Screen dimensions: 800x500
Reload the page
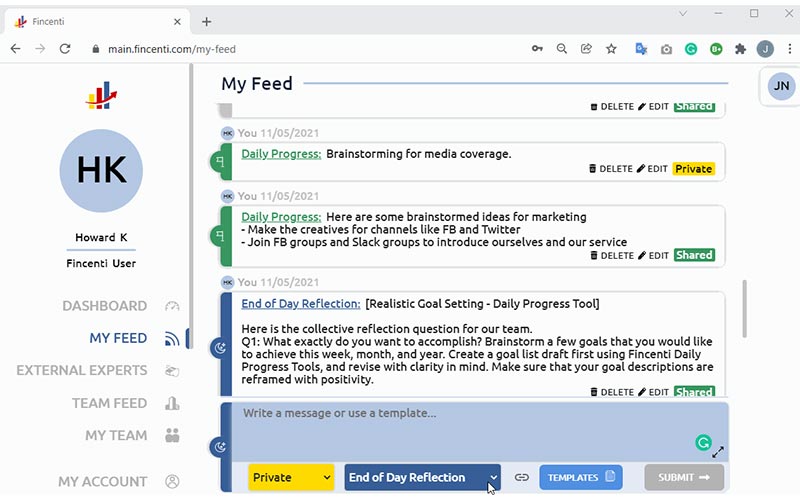point(65,49)
